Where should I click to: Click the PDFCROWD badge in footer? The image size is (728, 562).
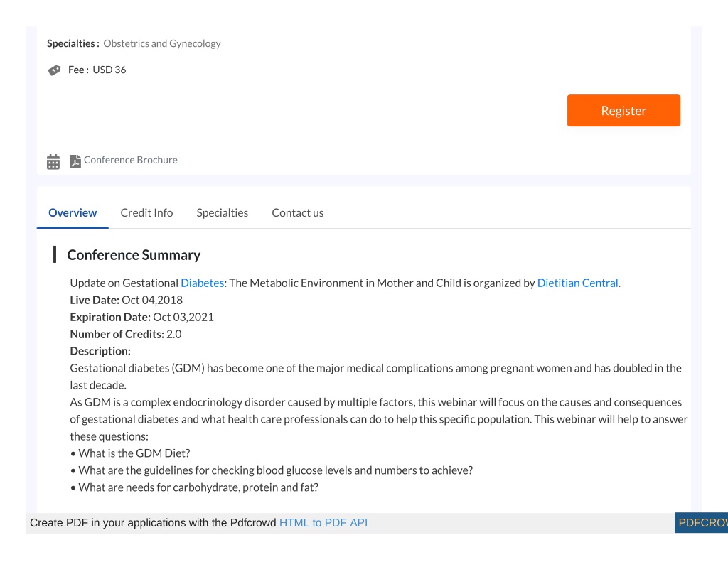701,522
